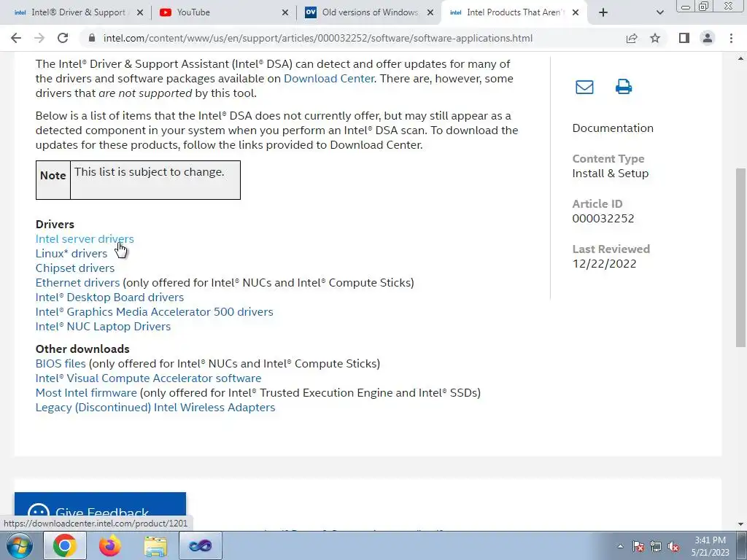Click the Install & Setup content type

pyautogui.click(x=611, y=174)
